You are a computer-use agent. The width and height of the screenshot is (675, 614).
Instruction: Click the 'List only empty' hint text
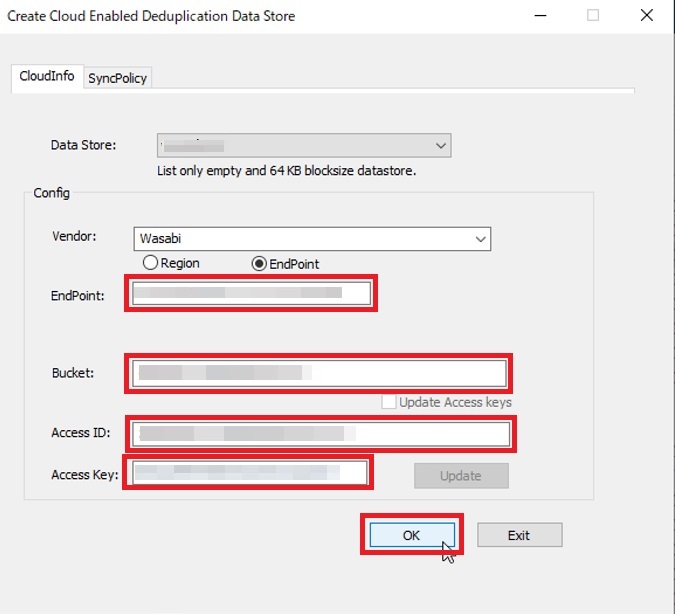tap(286, 171)
